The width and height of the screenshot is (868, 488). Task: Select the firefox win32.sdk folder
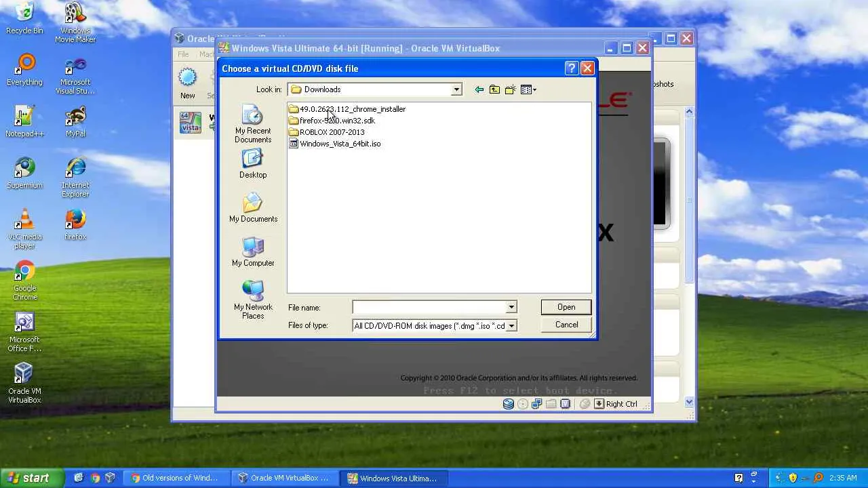331,121
